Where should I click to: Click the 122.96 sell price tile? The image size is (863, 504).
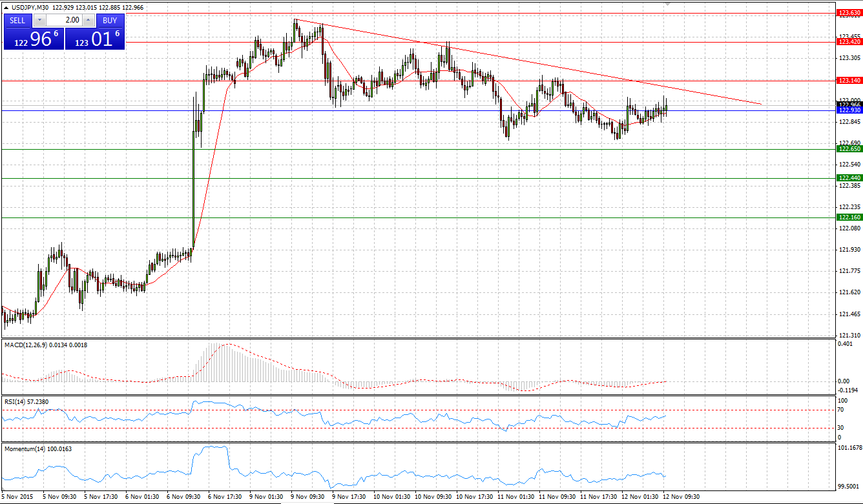tap(33, 39)
